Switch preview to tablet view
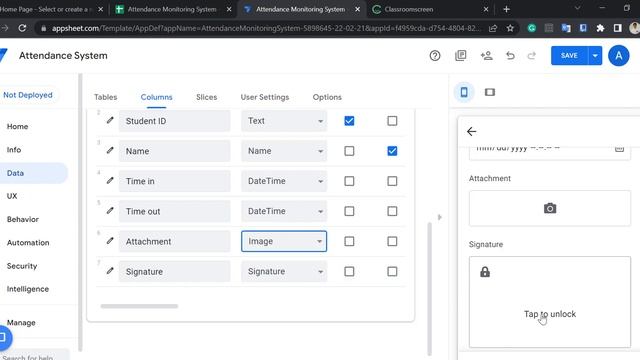This screenshot has height=360, width=640. point(490,92)
